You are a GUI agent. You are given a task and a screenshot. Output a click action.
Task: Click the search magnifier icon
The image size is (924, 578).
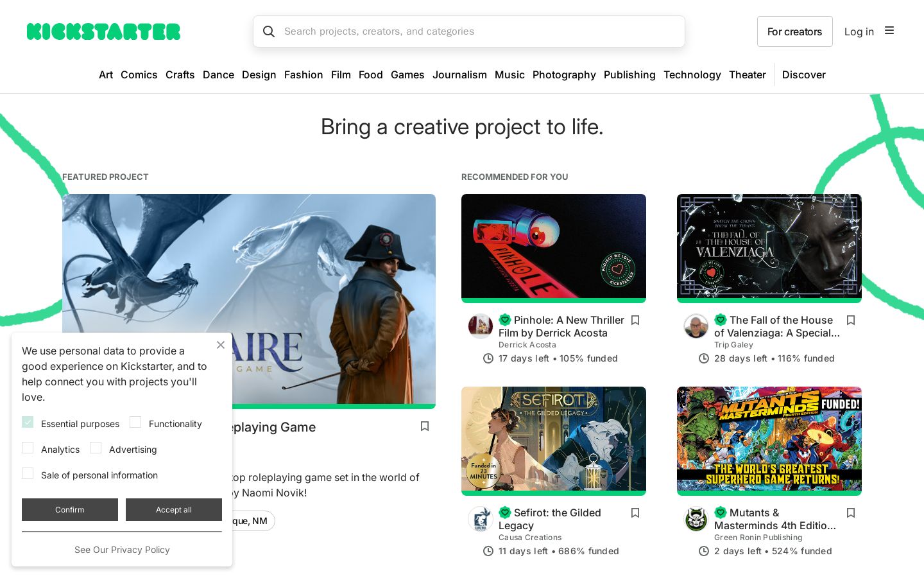269,31
